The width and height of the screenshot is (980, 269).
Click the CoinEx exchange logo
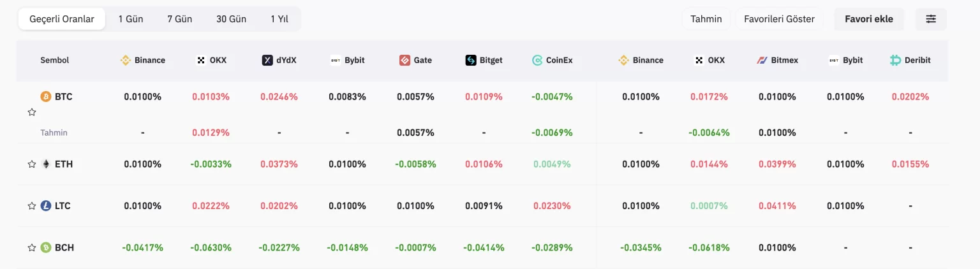(x=537, y=60)
